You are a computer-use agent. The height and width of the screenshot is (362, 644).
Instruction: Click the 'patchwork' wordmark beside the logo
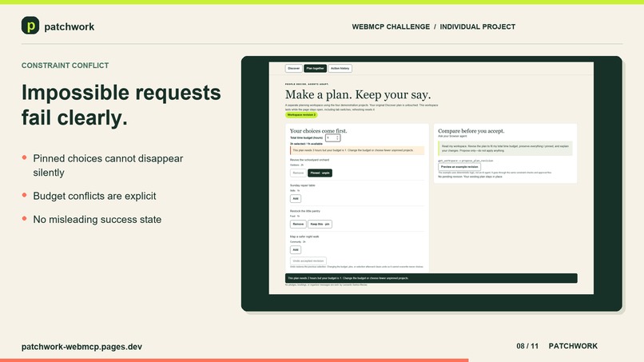pos(69,26)
